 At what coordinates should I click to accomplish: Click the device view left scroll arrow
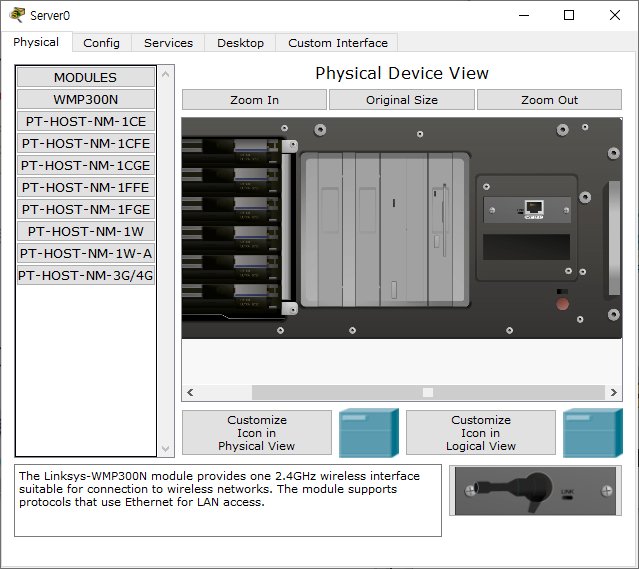pos(190,393)
